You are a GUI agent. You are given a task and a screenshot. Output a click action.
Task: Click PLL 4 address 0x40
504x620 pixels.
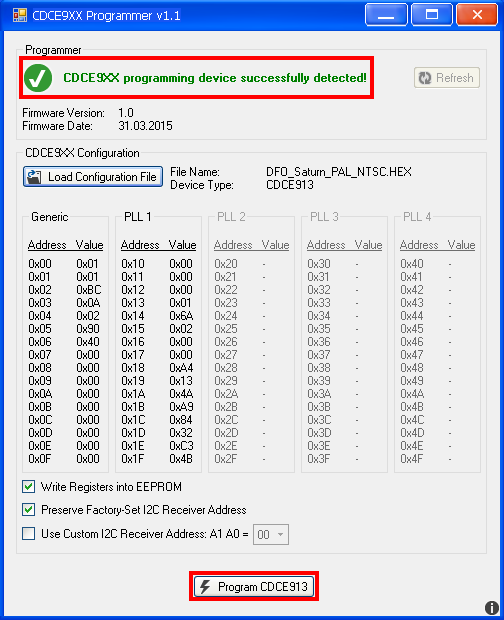412,264
